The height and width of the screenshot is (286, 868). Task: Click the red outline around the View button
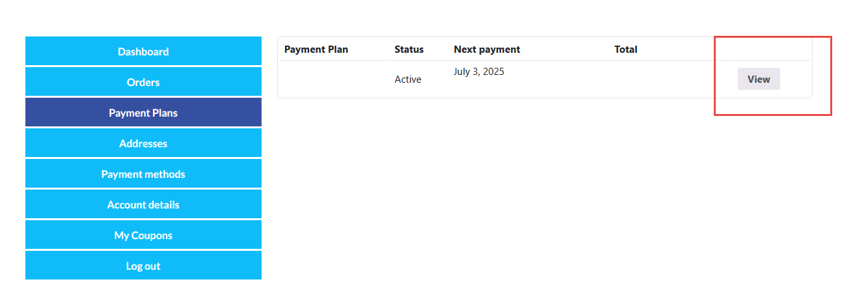pos(831,76)
